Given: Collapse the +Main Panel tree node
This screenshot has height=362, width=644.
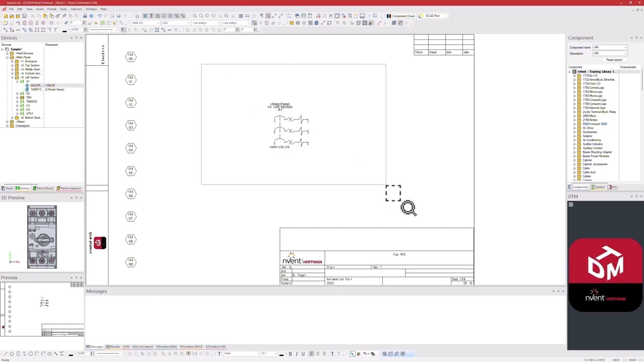Looking at the screenshot, I should [x=7, y=57].
